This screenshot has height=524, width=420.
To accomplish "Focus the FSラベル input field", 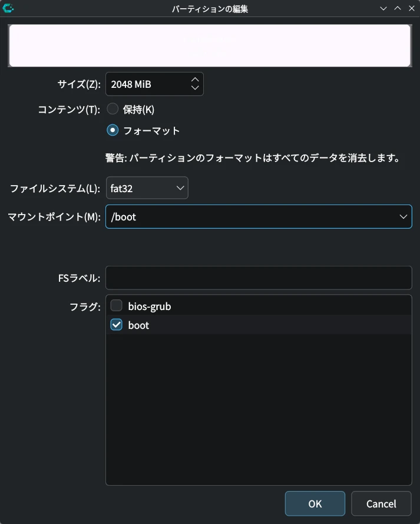I will [x=258, y=278].
